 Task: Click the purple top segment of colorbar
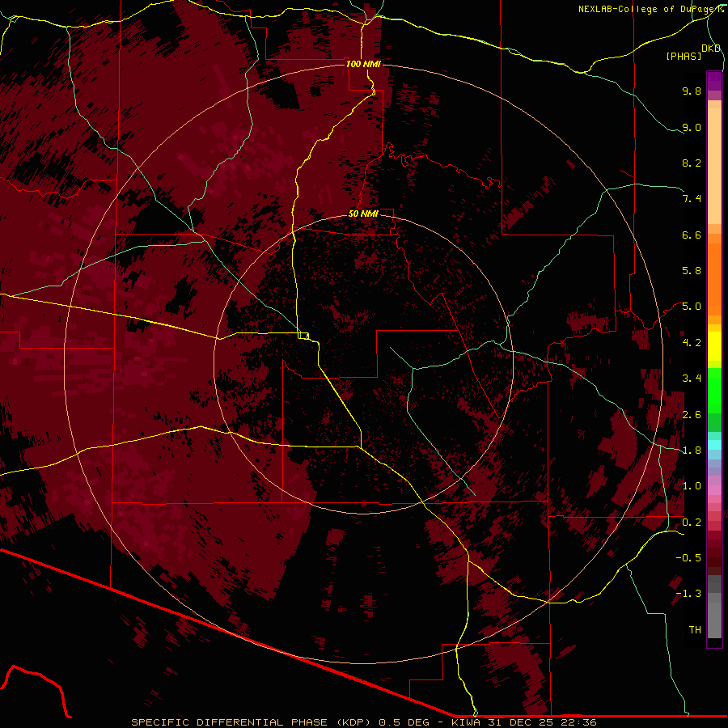tap(714, 82)
